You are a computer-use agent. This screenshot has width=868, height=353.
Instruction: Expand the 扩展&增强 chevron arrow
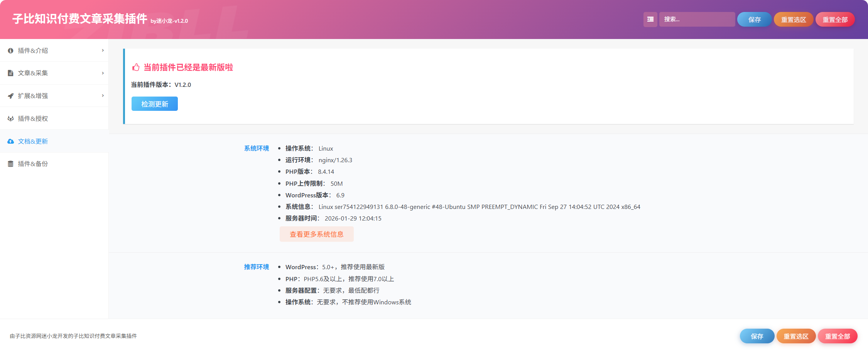[103, 95]
